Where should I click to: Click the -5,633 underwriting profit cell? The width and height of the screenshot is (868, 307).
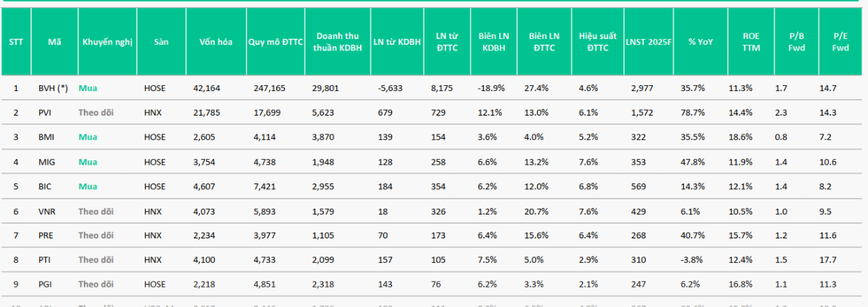[390, 88]
